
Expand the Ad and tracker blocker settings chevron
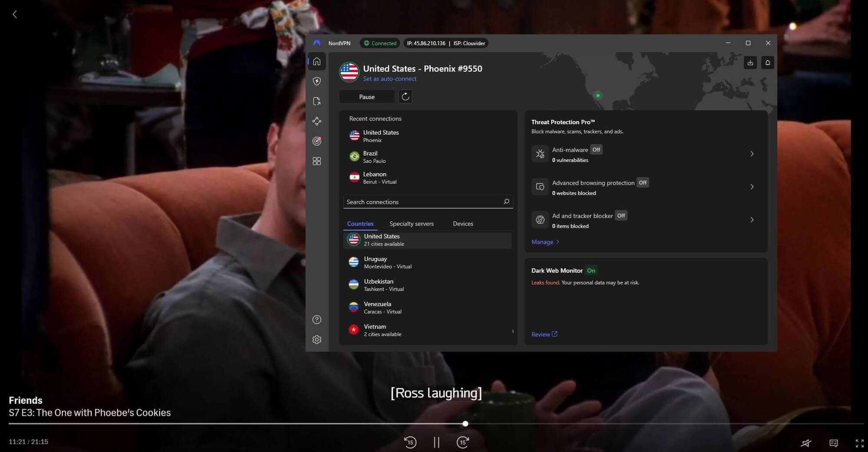752,220
